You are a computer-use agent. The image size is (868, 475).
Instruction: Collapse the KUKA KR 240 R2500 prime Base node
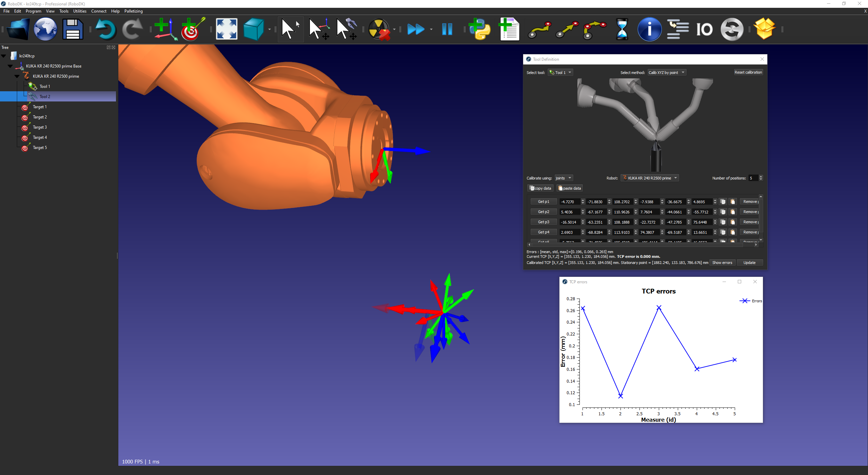tap(10, 66)
